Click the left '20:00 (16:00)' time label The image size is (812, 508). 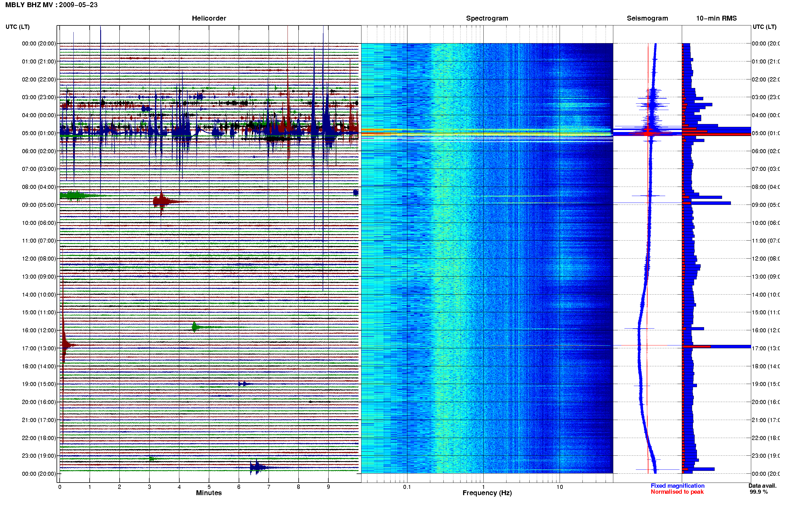point(39,402)
